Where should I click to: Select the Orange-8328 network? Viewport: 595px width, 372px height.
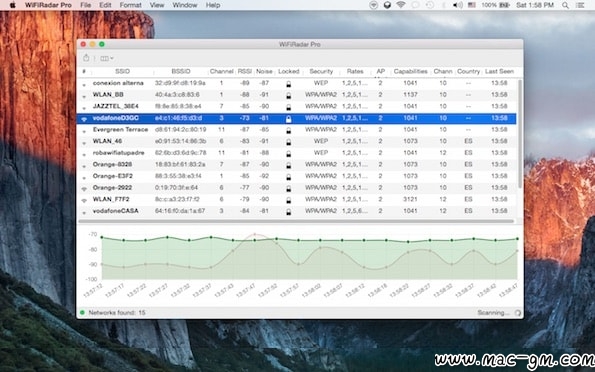[296, 164]
